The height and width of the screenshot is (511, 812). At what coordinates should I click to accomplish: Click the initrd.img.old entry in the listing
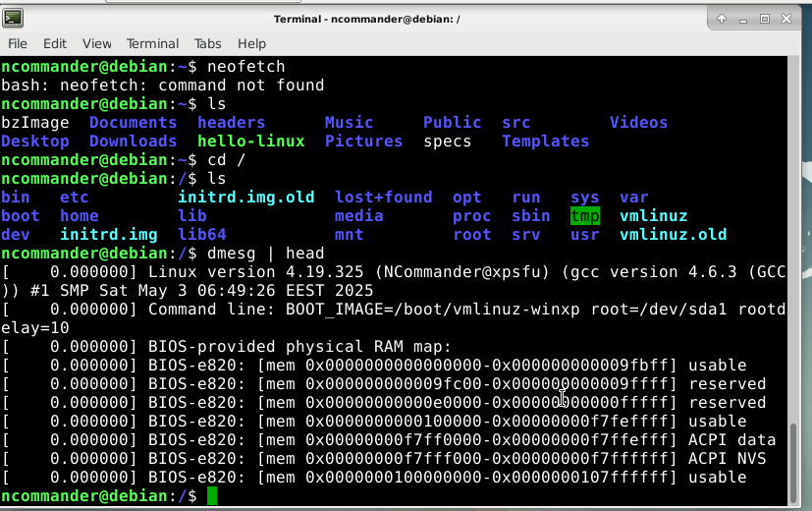click(x=246, y=198)
